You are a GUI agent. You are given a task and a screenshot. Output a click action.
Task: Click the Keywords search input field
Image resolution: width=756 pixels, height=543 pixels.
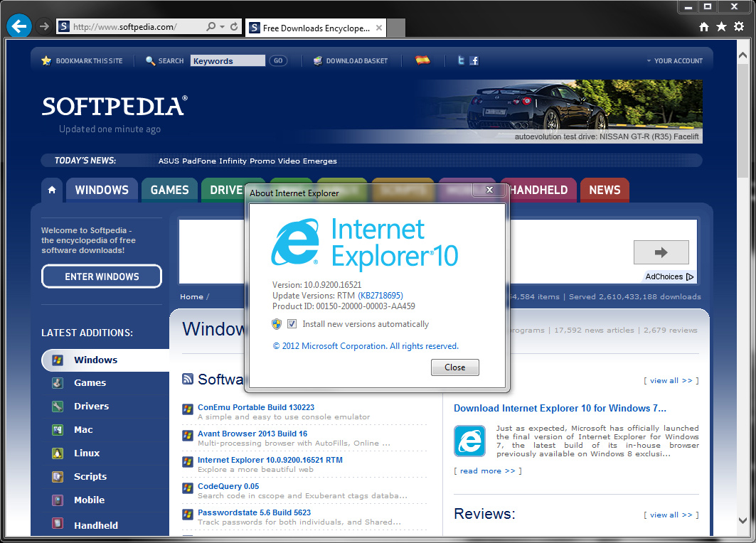tap(228, 60)
